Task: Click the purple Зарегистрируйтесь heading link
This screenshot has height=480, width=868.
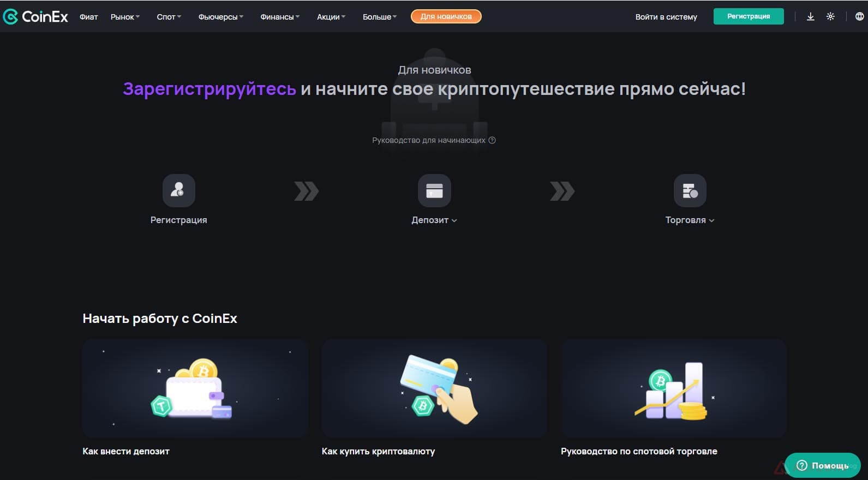Action: (x=209, y=89)
